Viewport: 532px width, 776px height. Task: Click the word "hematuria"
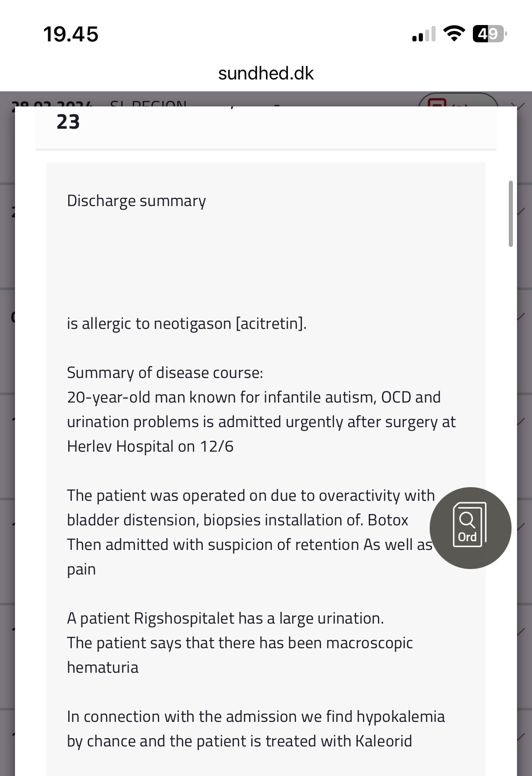(x=103, y=667)
